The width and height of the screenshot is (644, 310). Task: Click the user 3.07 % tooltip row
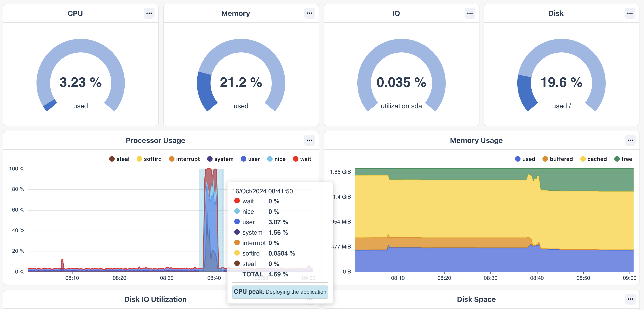tap(261, 222)
